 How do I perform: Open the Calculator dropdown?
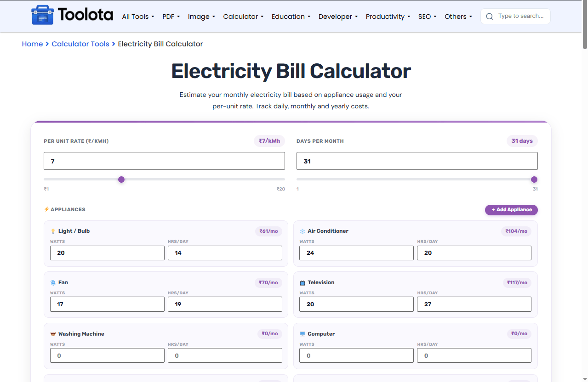[243, 17]
